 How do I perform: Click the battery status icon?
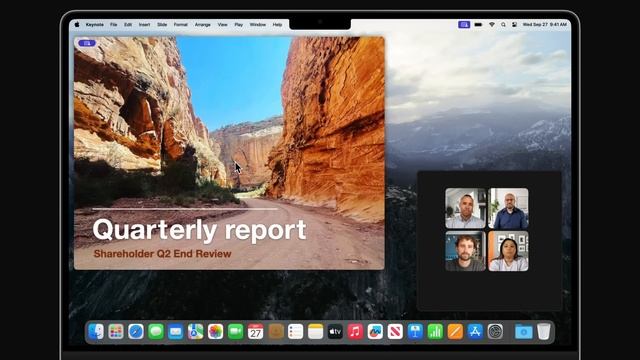coord(478,24)
